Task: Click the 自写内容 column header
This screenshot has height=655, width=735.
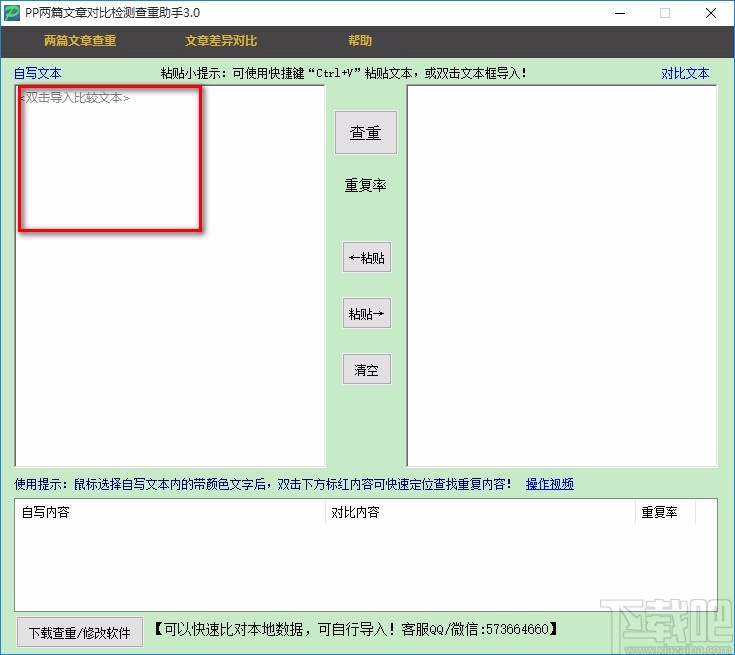Action: point(170,512)
